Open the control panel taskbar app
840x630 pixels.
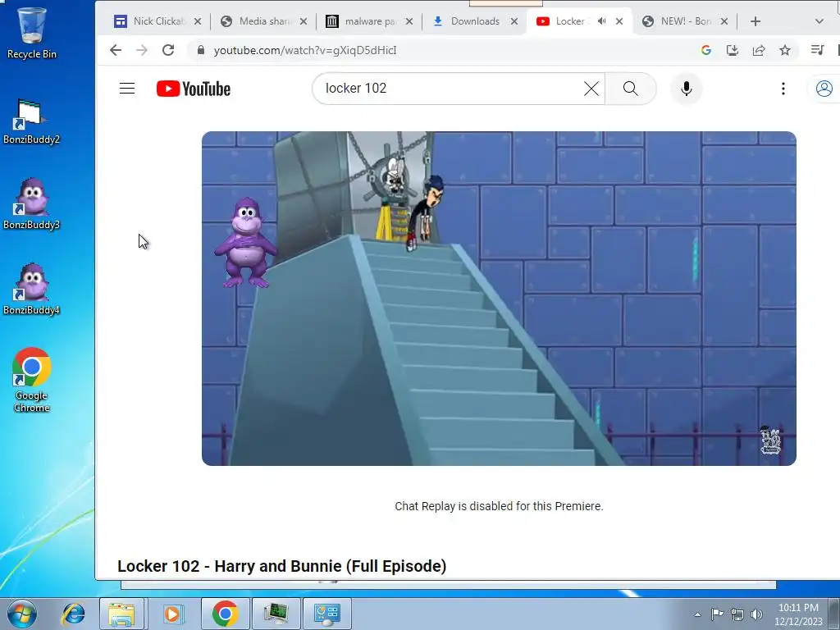click(x=327, y=614)
